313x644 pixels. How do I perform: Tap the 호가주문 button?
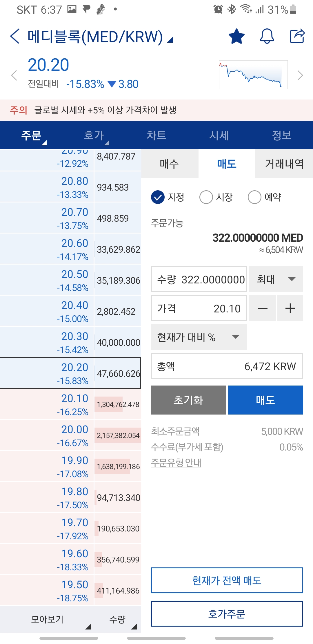(227, 614)
